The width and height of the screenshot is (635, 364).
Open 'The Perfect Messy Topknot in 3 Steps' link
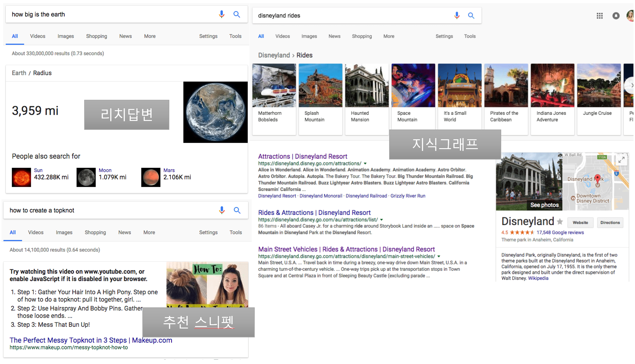click(91, 340)
